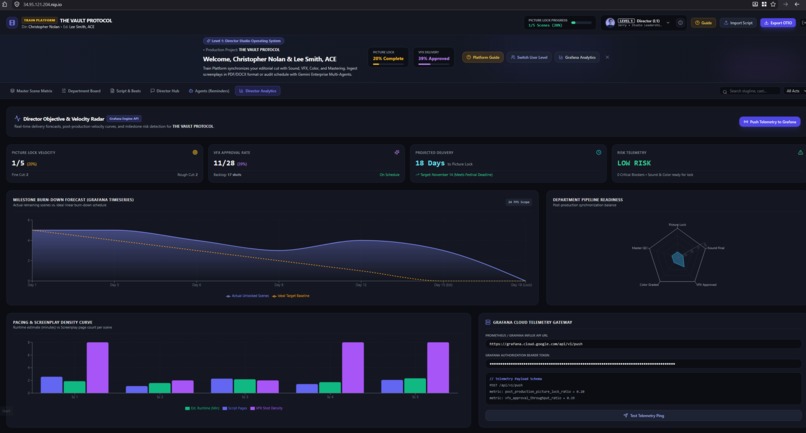Viewport: 806px width, 433px height.
Task: Click the pulse icon beside Director Objective title
Action: pyautogui.click(x=17, y=118)
